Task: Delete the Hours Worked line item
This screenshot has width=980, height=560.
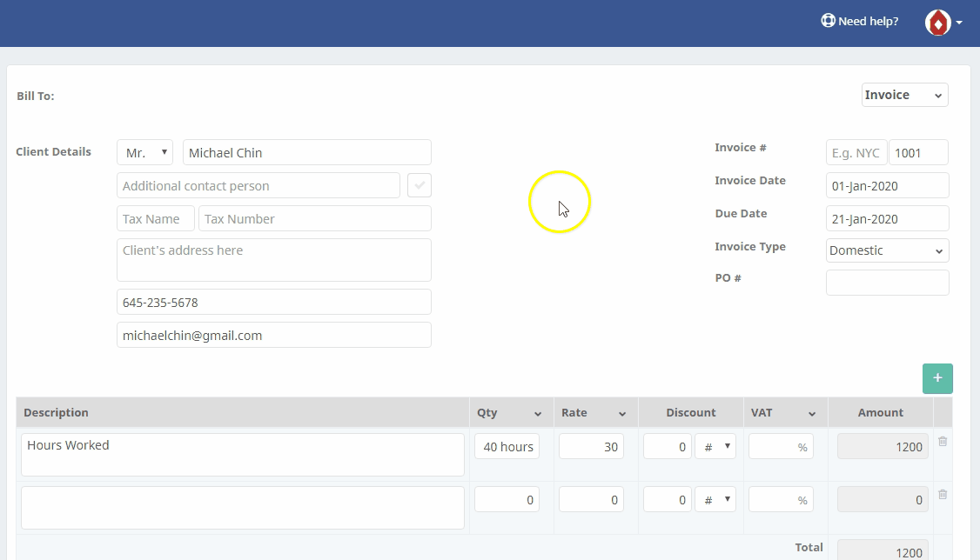Action: [x=943, y=442]
